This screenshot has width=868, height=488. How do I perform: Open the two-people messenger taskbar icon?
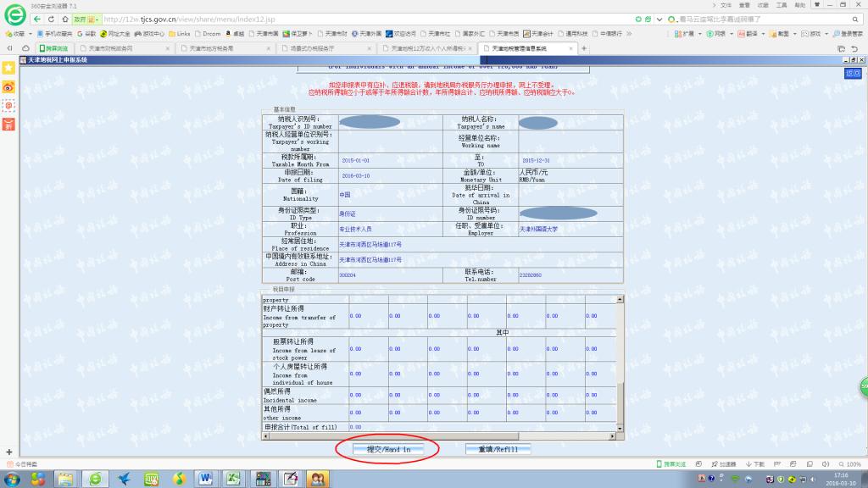(318, 479)
